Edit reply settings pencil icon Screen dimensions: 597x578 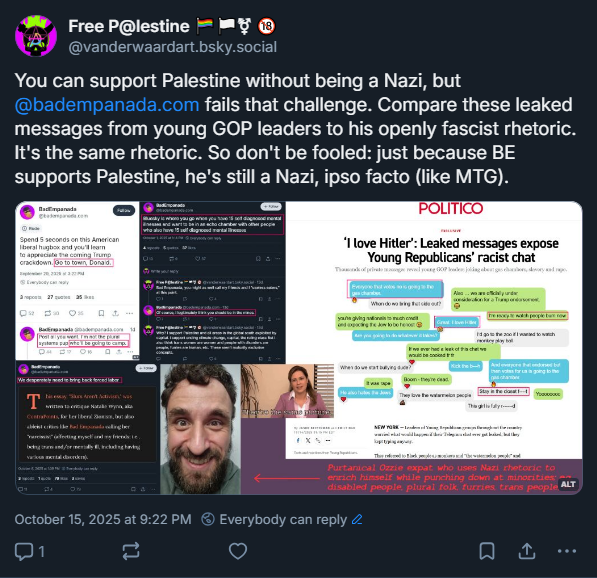pyautogui.click(x=357, y=519)
